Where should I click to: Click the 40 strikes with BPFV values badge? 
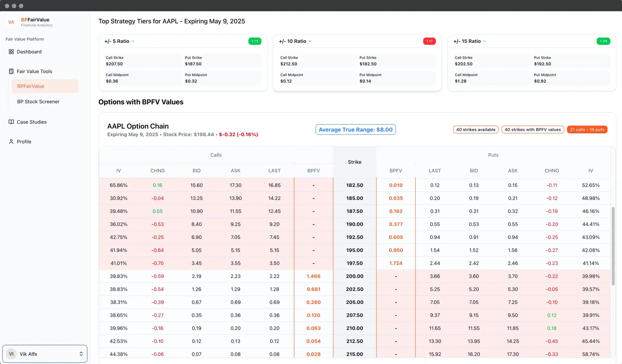point(533,130)
